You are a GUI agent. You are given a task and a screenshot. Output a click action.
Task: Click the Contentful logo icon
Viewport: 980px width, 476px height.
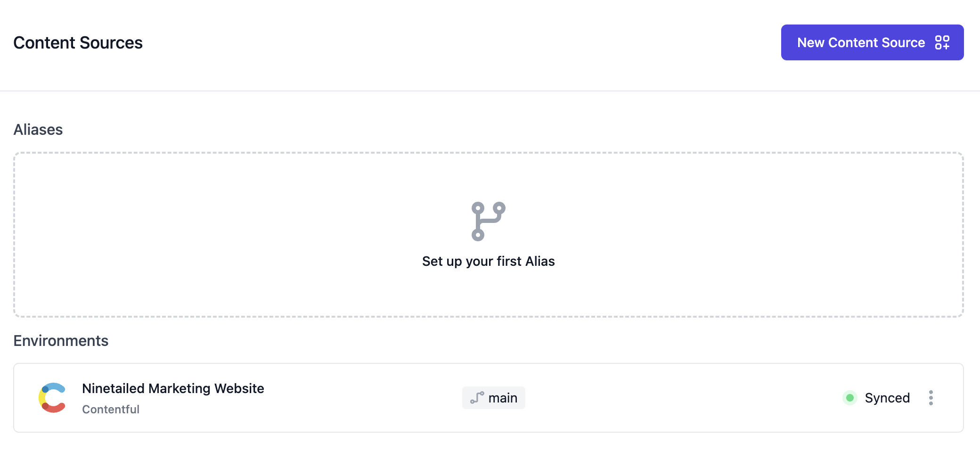[x=52, y=398]
